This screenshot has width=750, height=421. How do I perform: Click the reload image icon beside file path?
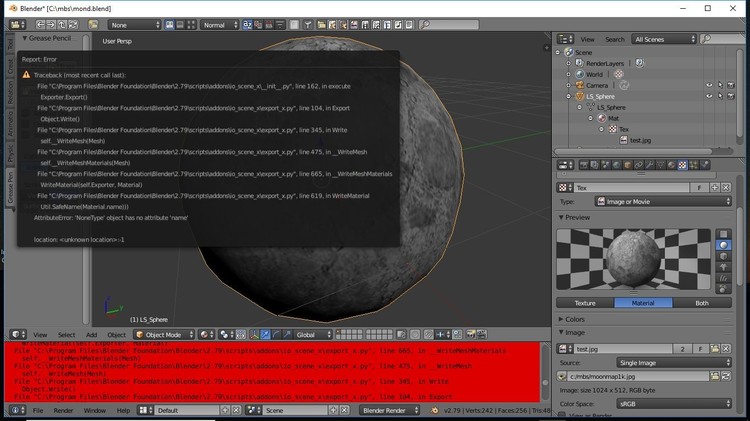tap(727, 375)
